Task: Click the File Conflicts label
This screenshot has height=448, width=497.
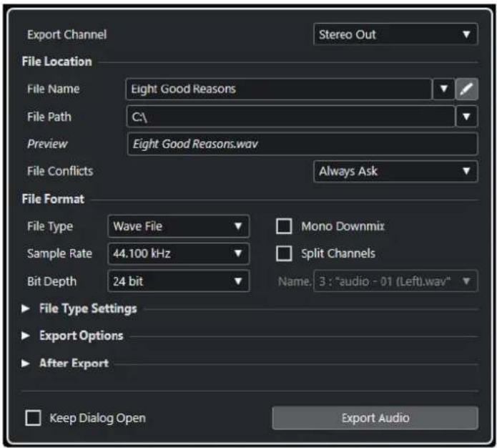Action: click(60, 171)
